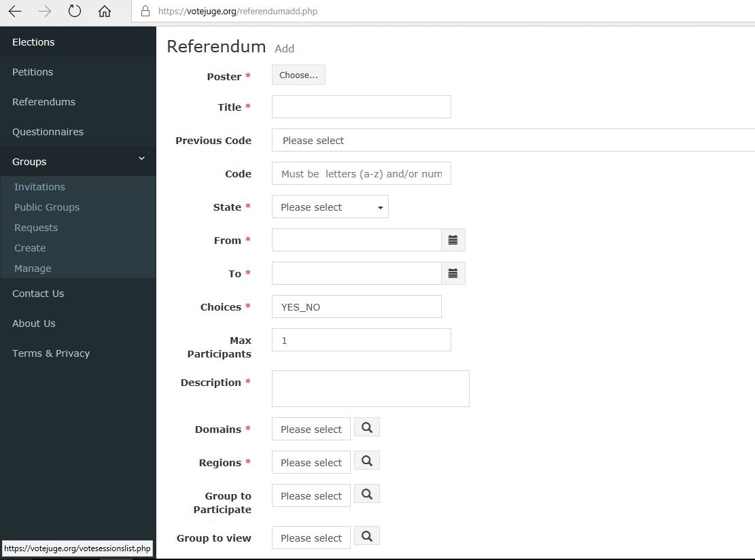The image size is (755, 560).
Task: Click the To date input field
Action: pyautogui.click(x=356, y=273)
